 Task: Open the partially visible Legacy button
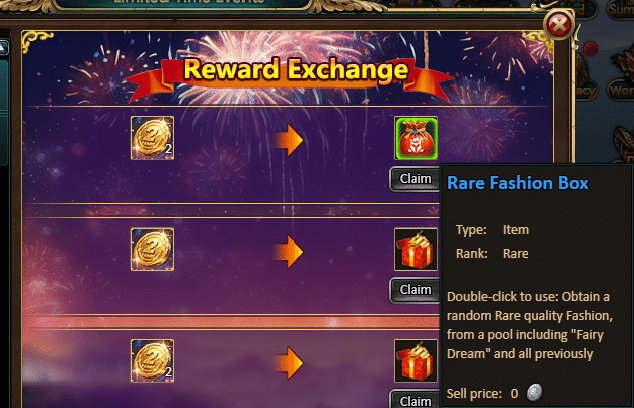click(x=585, y=91)
